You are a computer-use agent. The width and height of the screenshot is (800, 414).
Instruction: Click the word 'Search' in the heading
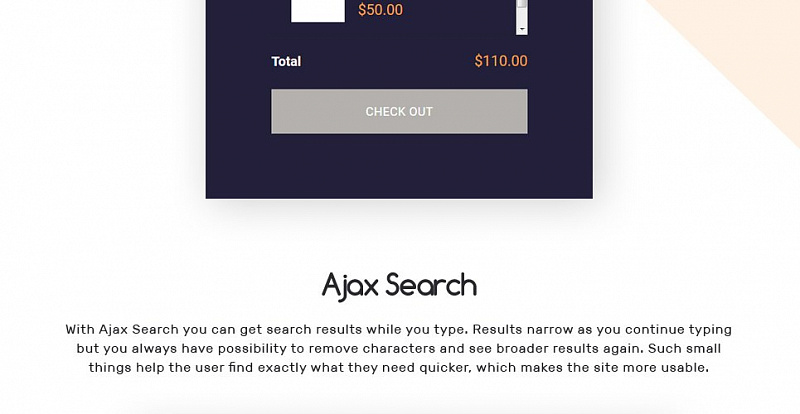(x=431, y=285)
